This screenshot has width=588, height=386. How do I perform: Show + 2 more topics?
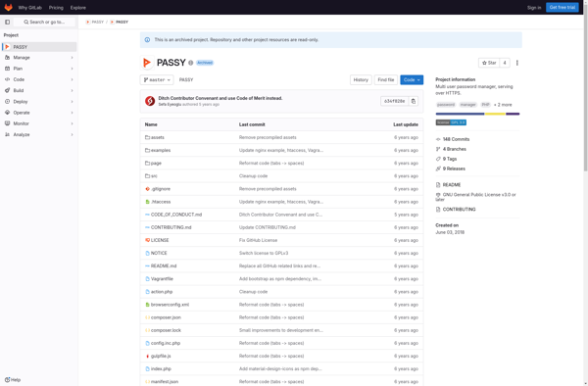tap(503, 105)
